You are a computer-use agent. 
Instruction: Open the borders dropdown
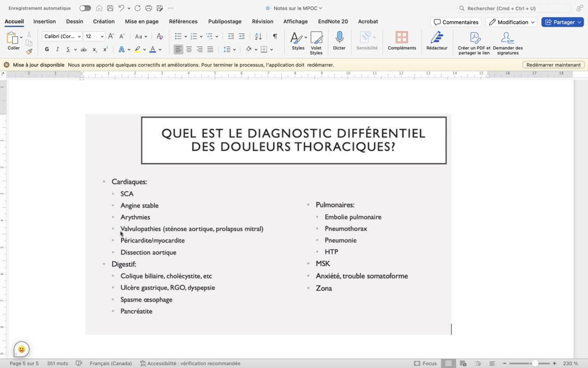tap(272, 50)
